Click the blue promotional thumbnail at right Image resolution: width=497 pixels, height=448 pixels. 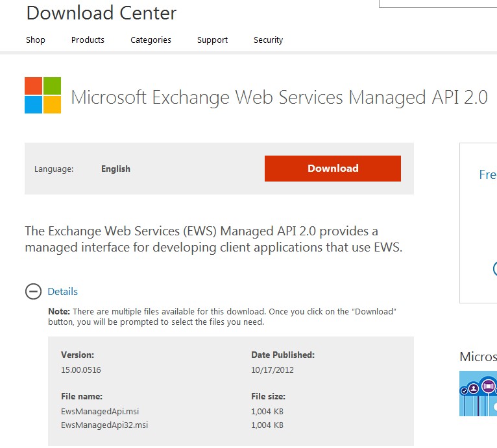point(478,394)
